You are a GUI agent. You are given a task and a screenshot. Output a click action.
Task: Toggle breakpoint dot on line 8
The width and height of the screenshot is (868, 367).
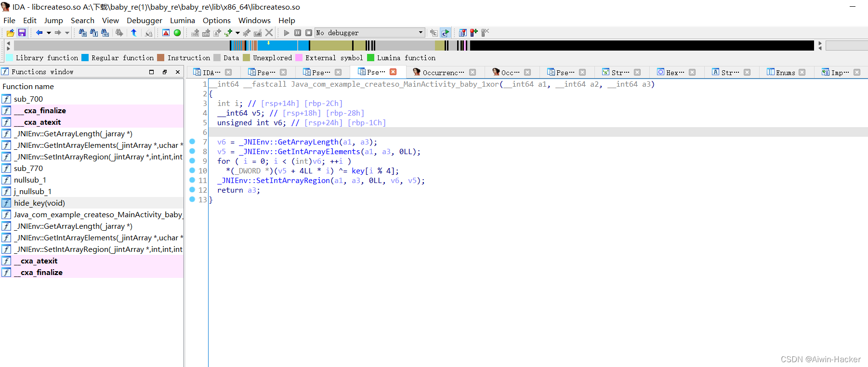(192, 151)
